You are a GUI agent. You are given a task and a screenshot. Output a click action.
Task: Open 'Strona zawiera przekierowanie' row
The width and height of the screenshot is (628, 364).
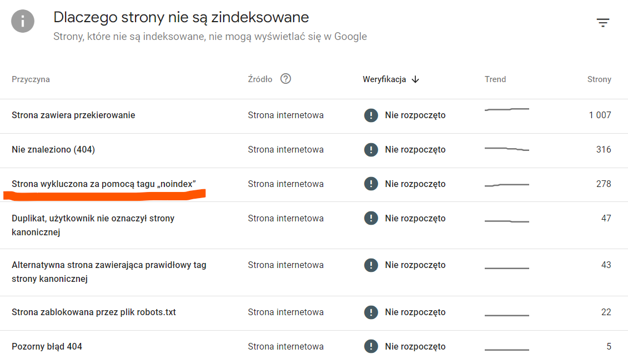coord(73,115)
